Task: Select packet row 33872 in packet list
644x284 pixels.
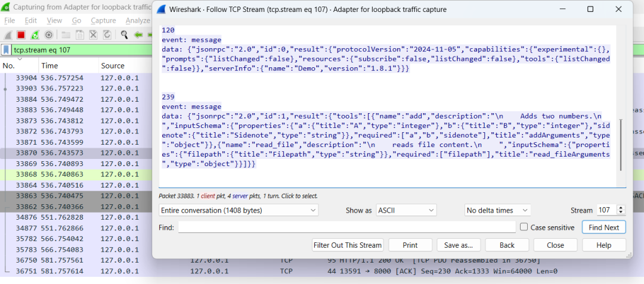Action: tap(76, 132)
